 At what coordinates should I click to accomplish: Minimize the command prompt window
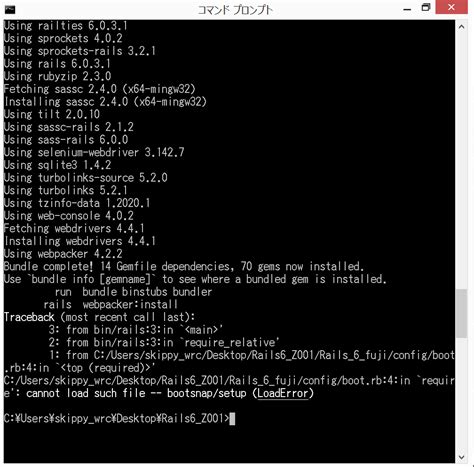point(407,9)
